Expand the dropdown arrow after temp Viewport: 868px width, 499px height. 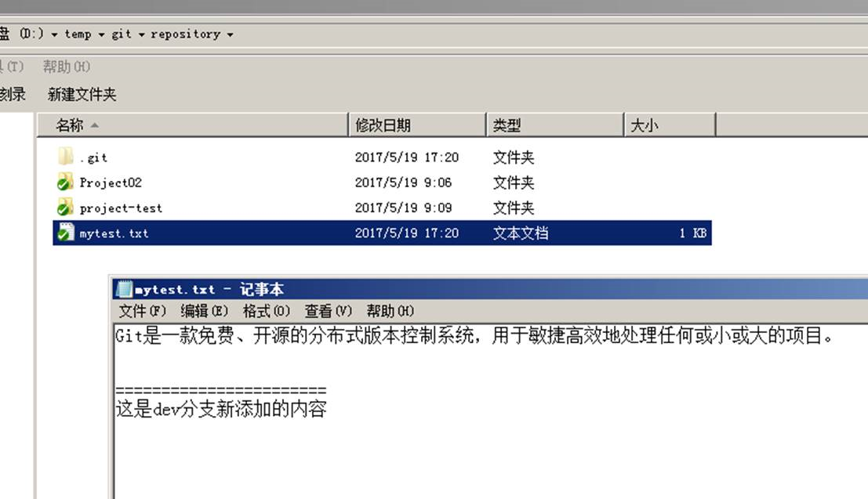pos(101,34)
